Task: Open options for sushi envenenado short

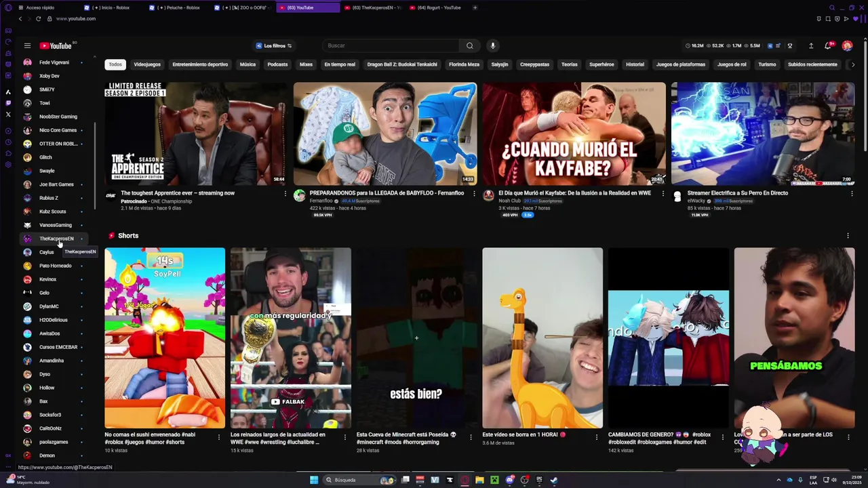Action: point(218,437)
